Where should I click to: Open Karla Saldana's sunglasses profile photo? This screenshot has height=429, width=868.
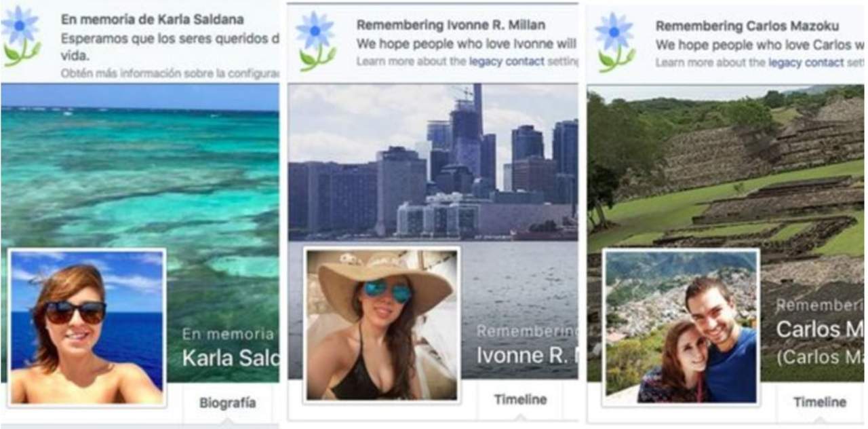pyautogui.click(x=87, y=328)
